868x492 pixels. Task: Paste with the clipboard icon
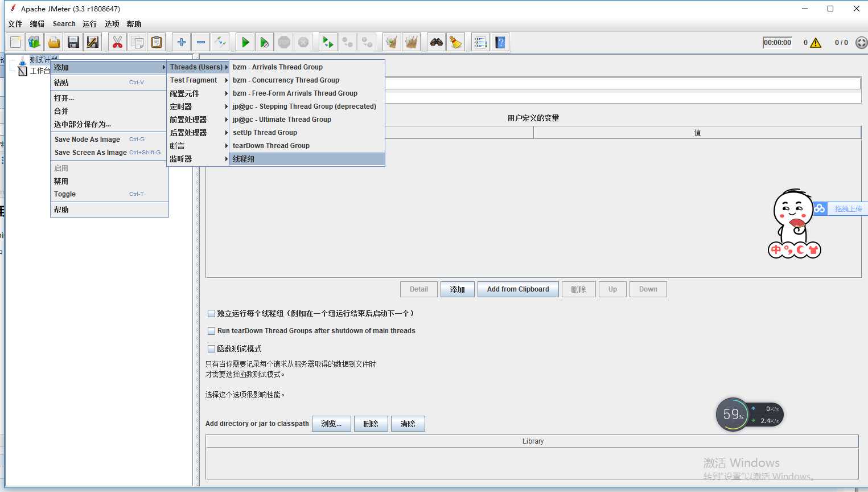[157, 42]
